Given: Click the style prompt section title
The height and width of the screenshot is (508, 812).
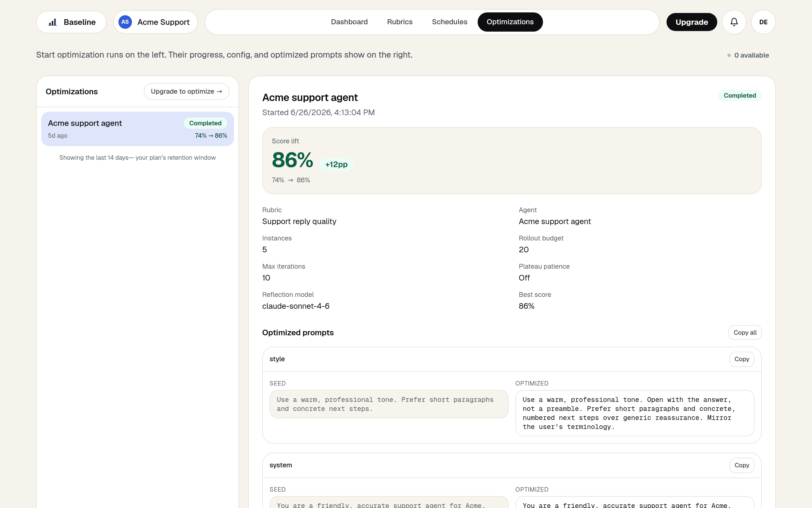Looking at the screenshot, I should tap(277, 359).
